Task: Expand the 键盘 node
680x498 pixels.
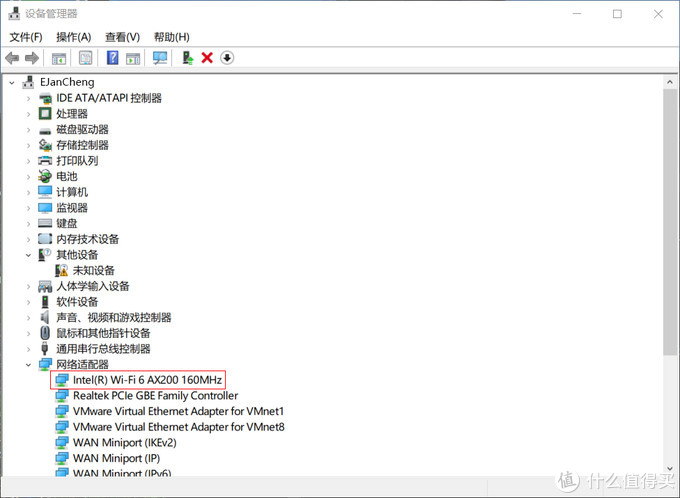Action: (29, 223)
